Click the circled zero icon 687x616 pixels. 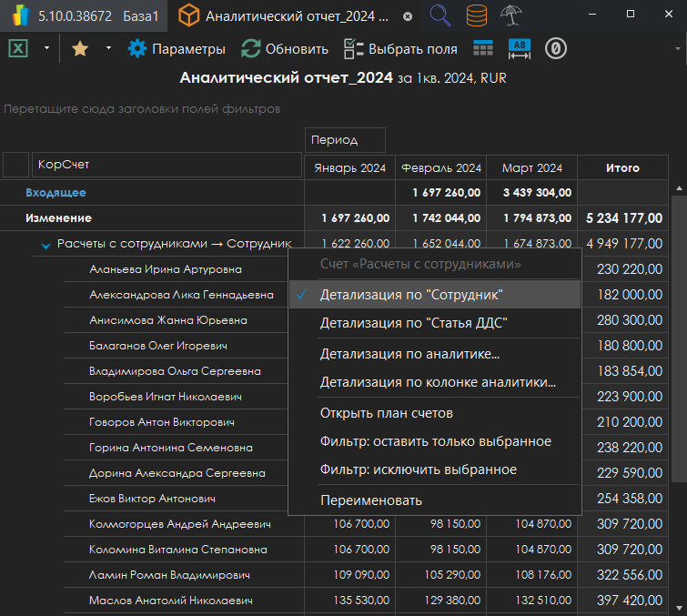[556, 49]
